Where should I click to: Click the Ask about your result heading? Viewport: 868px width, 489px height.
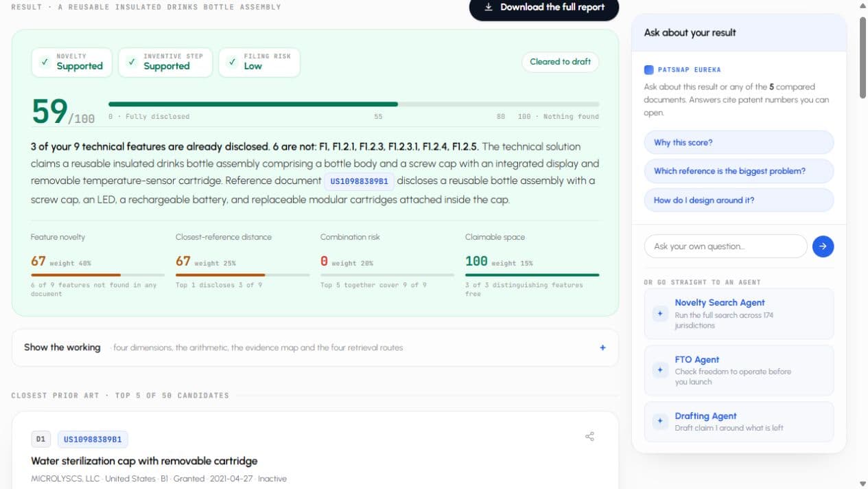(690, 32)
